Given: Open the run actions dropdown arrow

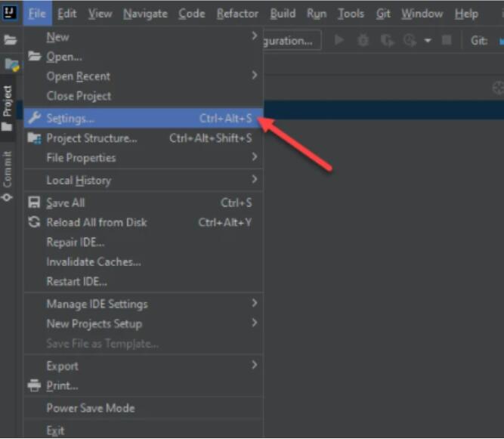Looking at the screenshot, I should tap(428, 40).
